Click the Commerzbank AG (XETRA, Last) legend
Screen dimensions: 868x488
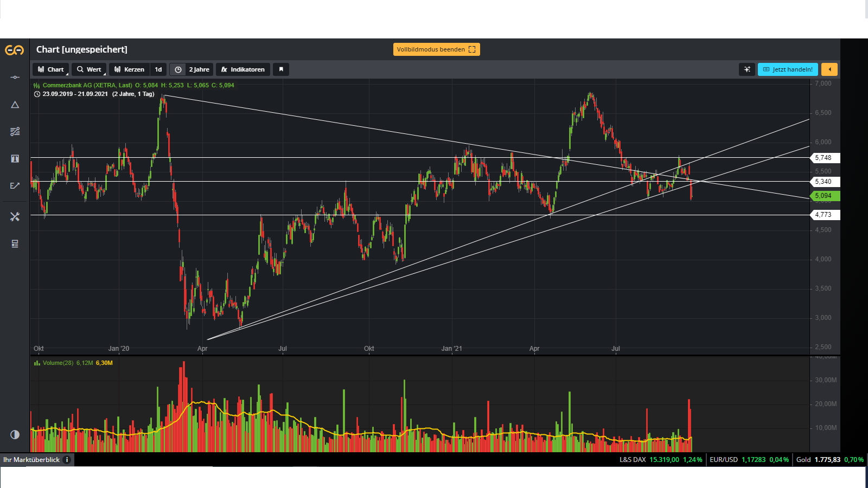tap(87, 85)
